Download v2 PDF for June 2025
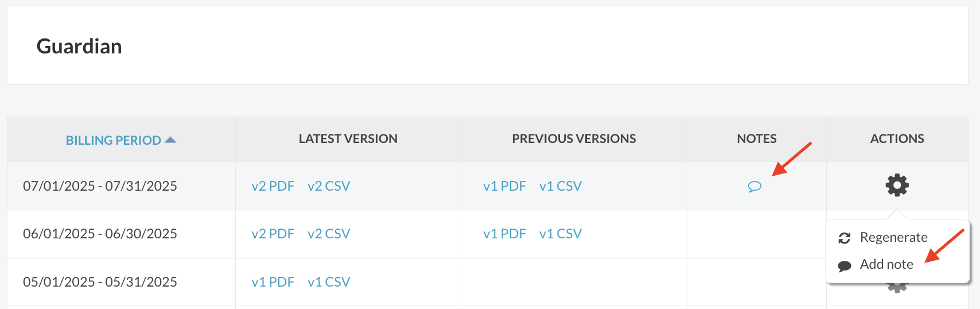 tap(273, 234)
